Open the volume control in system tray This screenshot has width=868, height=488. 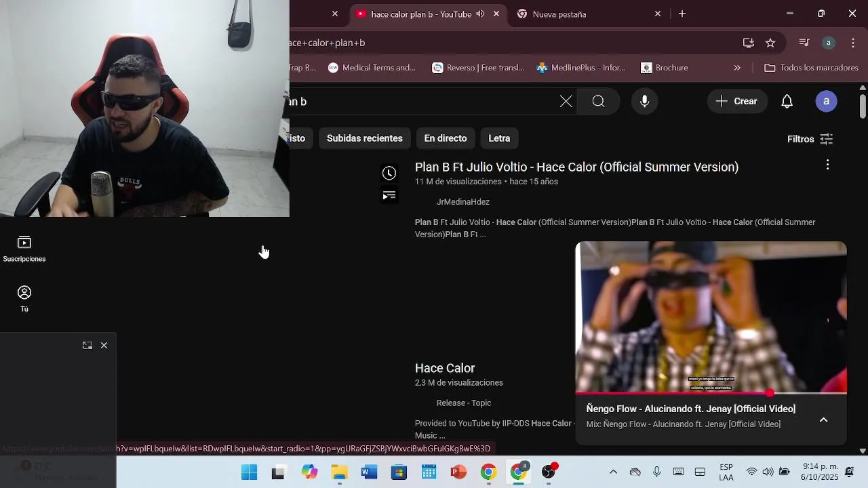coord(768,472)
